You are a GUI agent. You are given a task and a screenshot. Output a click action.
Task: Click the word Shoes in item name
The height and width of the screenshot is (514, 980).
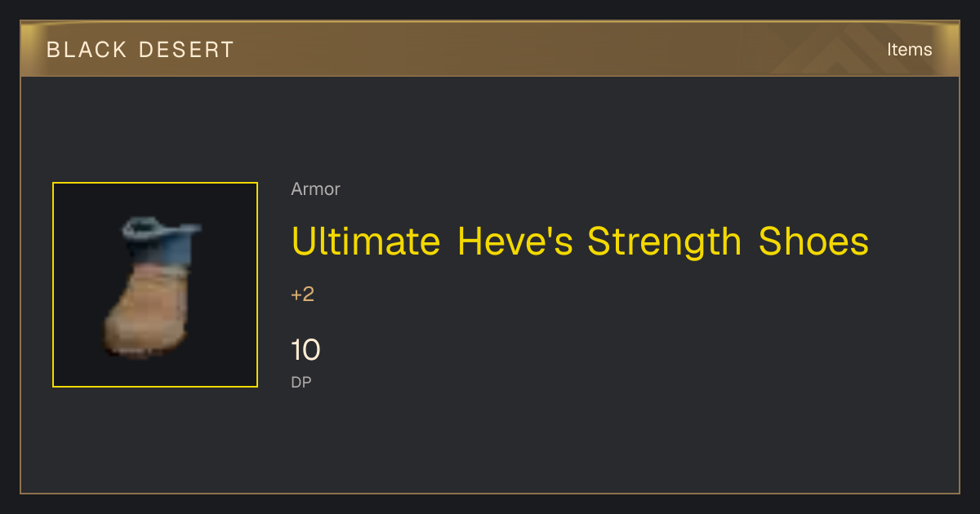(814, 241)
